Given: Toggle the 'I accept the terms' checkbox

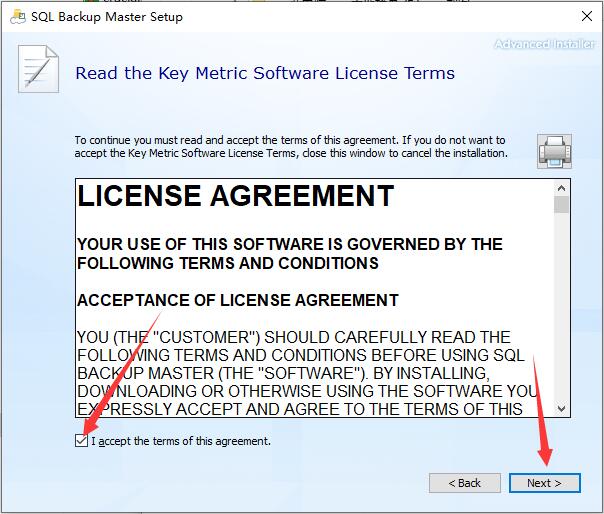Looking at the screenshot, I should coord(81,440).
